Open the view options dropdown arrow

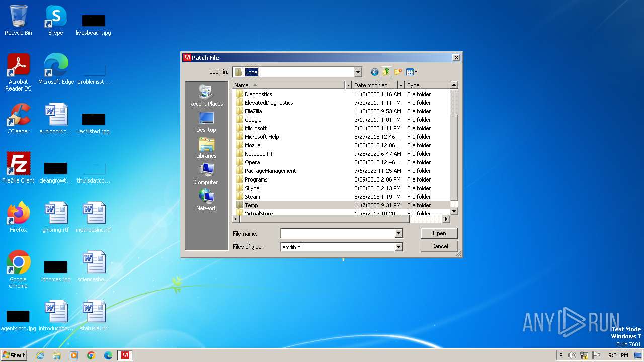416,72
